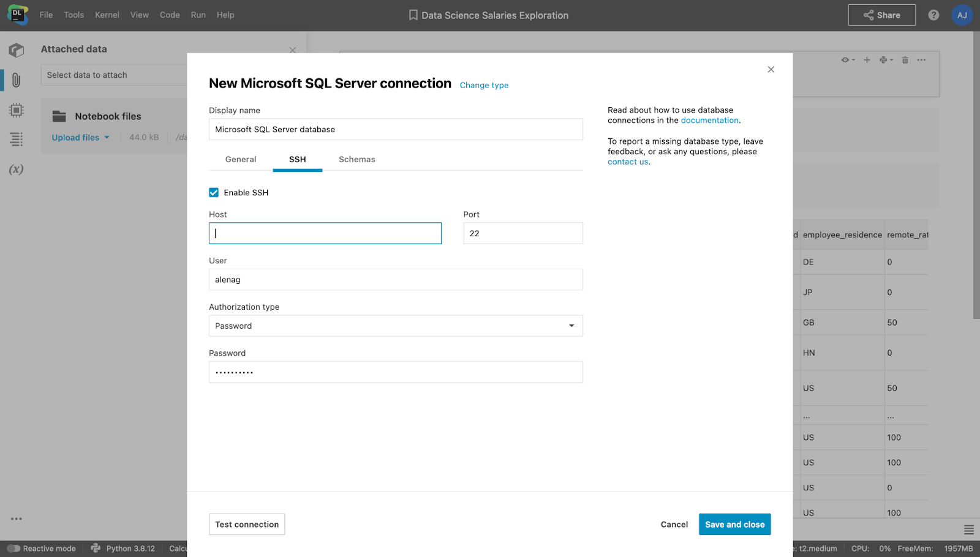
Task: Click the Password input field
Action: click(396, 372)
